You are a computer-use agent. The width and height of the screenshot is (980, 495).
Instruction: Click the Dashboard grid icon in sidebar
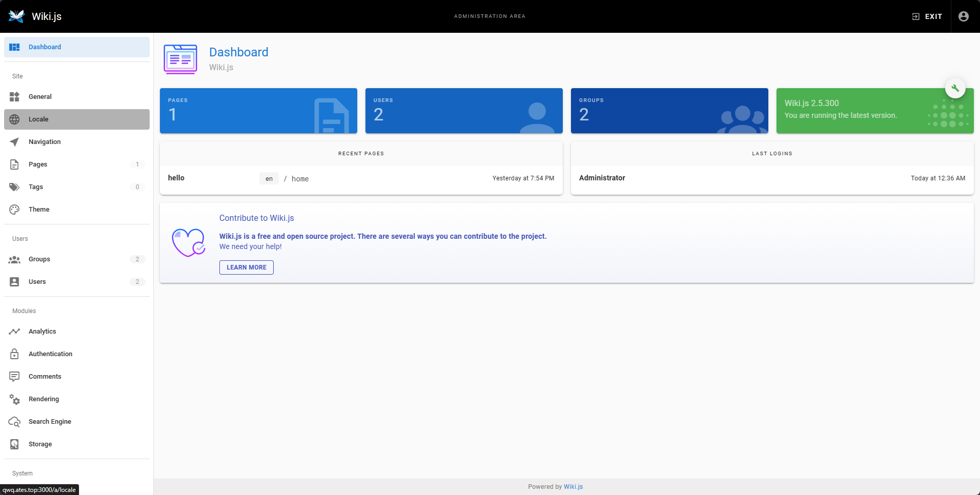[14, 47]
